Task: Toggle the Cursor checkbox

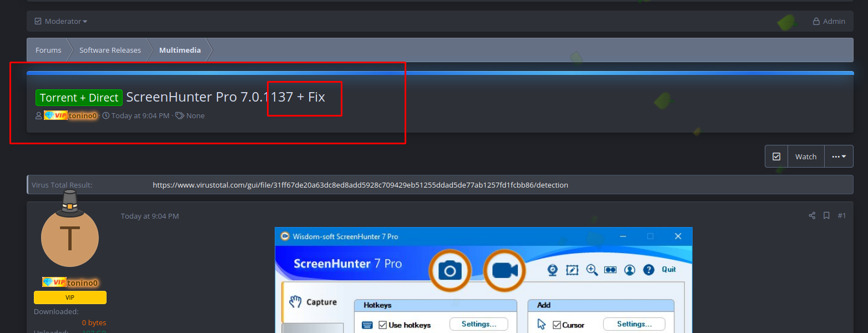Action: pyautogui.click(x=557, y=325)
